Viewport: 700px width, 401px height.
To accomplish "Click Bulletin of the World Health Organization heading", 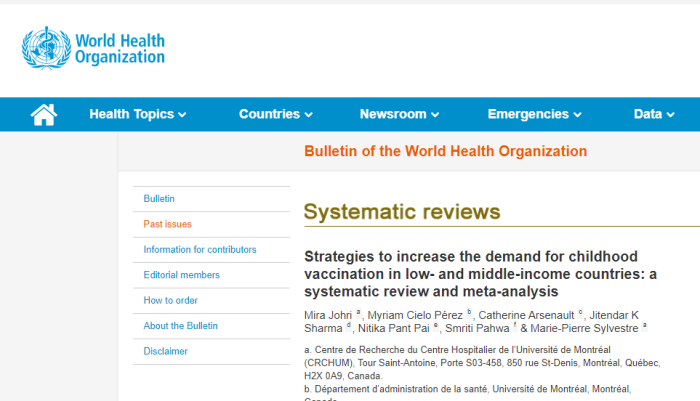I will click(x=446, y=151).
